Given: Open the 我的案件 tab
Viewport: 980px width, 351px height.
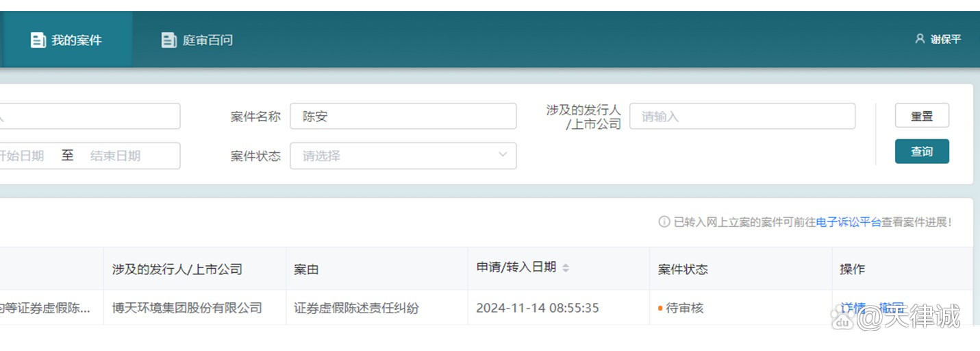Looking at the screenshot, I should (x=67, y=40).
